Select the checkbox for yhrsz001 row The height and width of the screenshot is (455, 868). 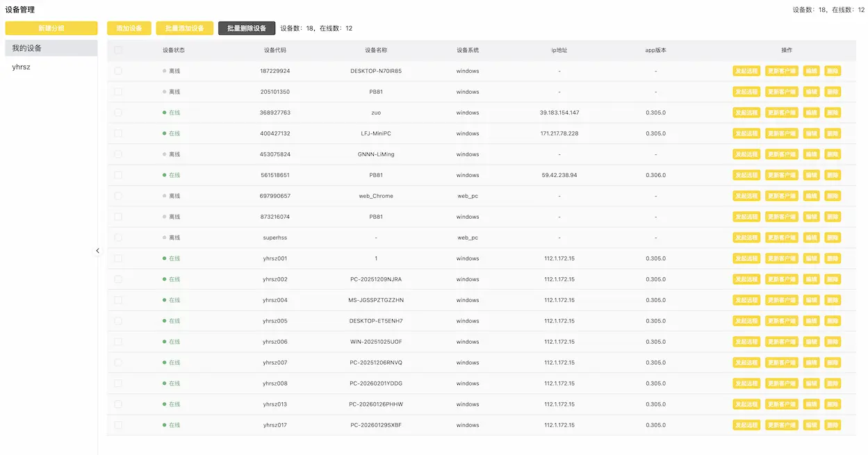coord(118,258)
